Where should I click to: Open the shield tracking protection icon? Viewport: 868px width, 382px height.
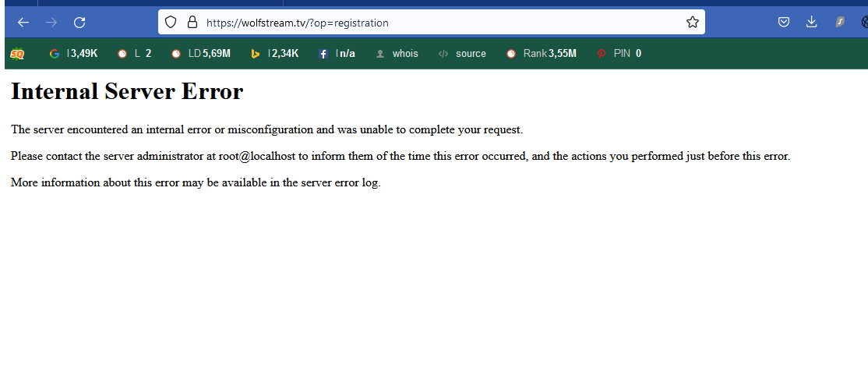[171, 23]
